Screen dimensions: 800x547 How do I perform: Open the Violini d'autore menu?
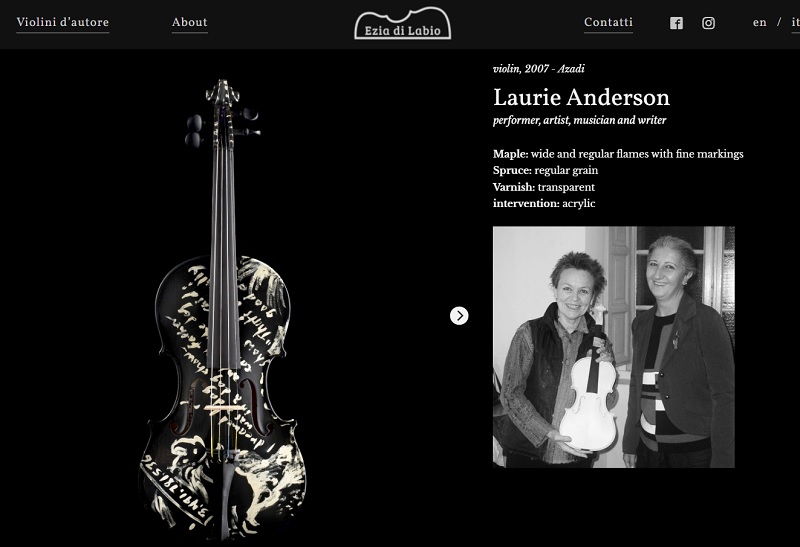[63, 22]
